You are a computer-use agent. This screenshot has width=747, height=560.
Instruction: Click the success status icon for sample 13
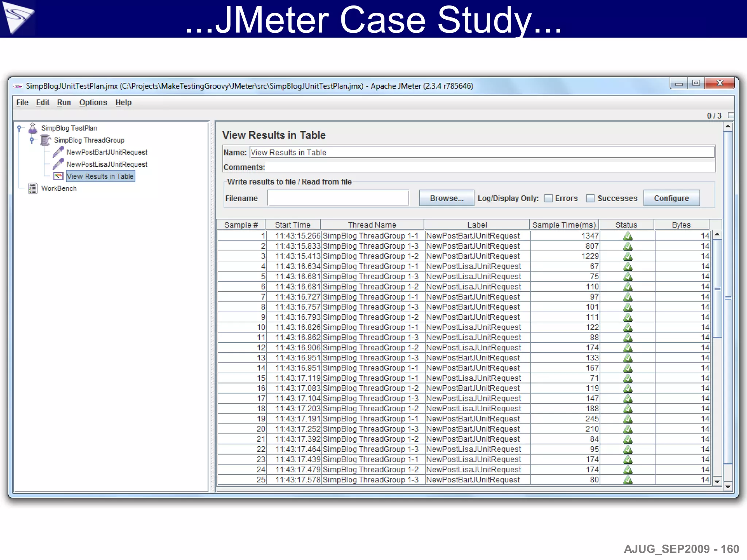tap(627, 358)
